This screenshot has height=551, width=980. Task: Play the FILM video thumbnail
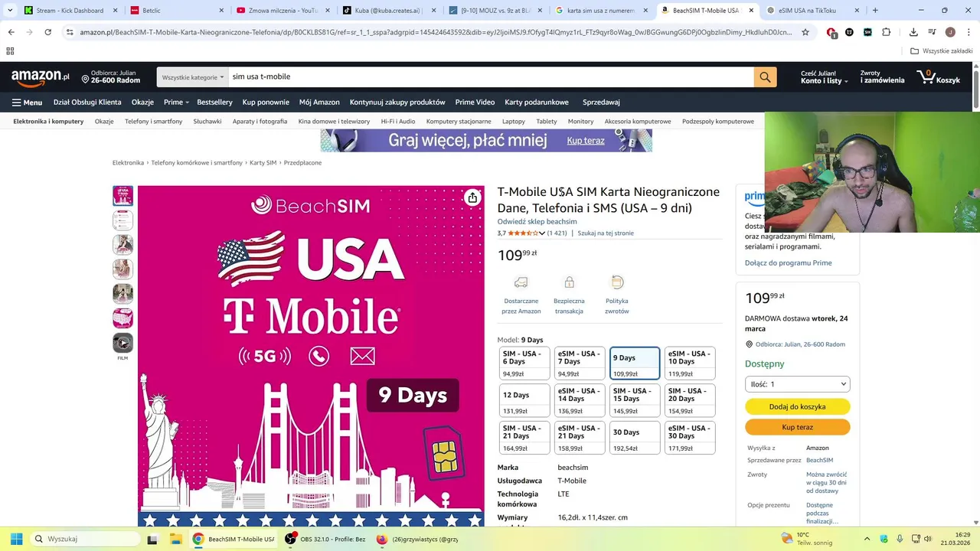[x=122, y=343]
